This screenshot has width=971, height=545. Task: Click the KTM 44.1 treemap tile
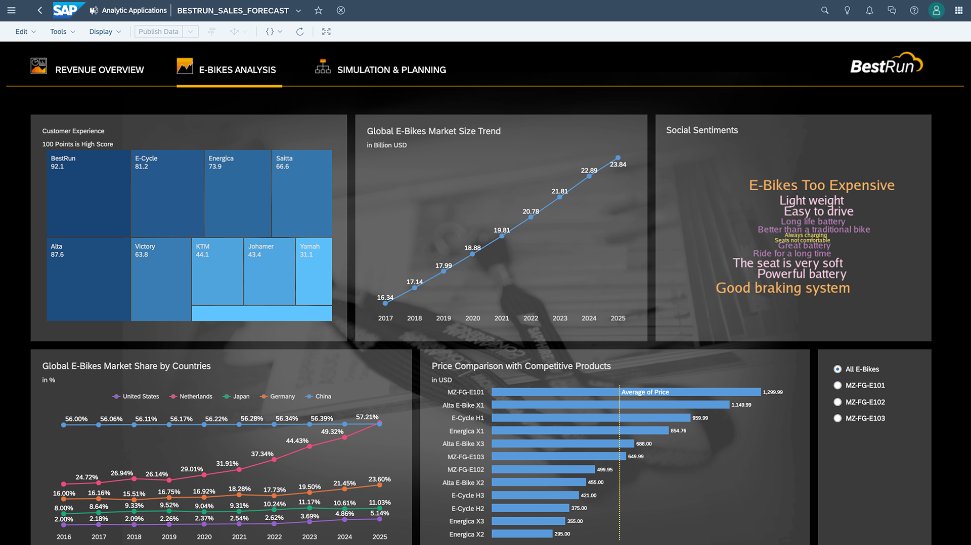pyautogui.click(x=217, y=271)
